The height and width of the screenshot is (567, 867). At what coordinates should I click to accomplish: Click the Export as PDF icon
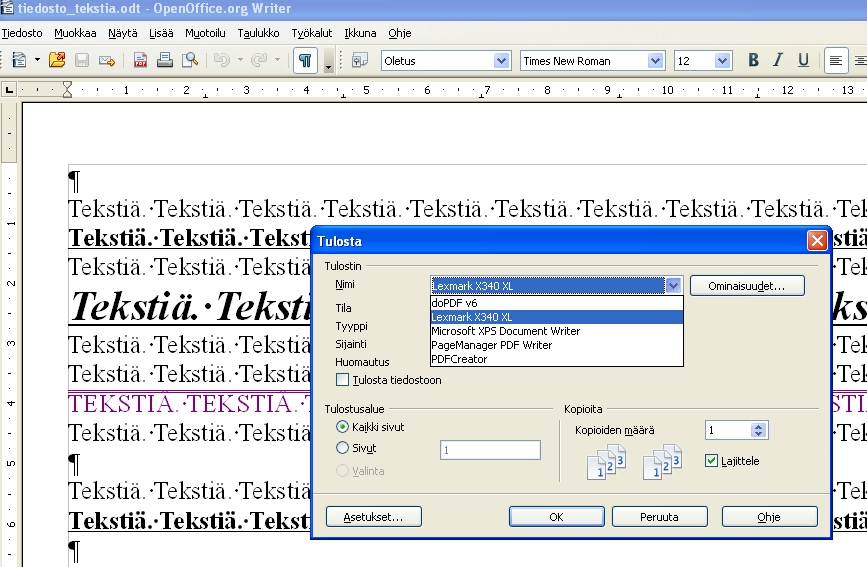(x=140, y=60)
